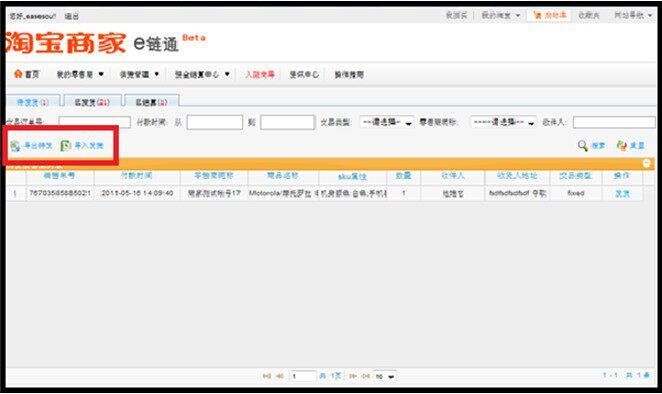This screenshot has width=662, height=394.
Task: Click the page number field showing 1
Action: (x=303, y=376)
